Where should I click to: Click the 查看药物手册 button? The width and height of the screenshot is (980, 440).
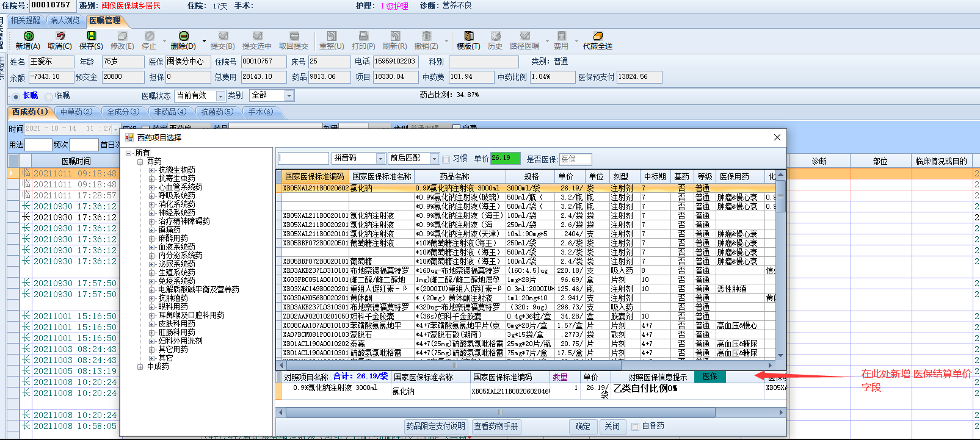pyautogui.click(x=496, y=427)
